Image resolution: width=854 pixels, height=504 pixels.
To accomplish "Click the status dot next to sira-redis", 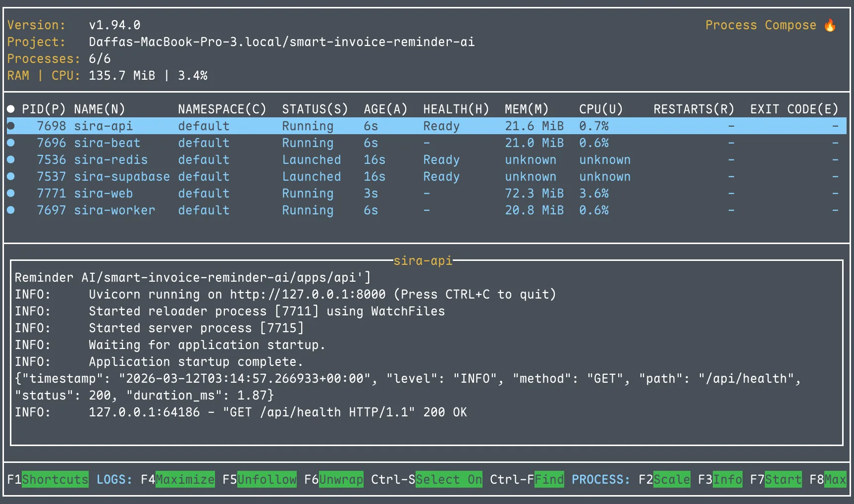I will [x=11, y=159].
